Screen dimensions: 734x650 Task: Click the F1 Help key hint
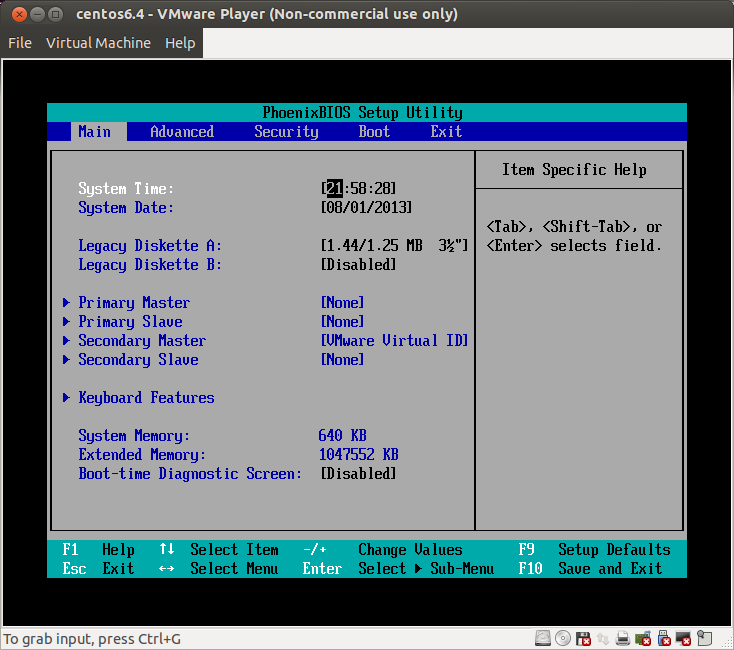tap(98, 549)
